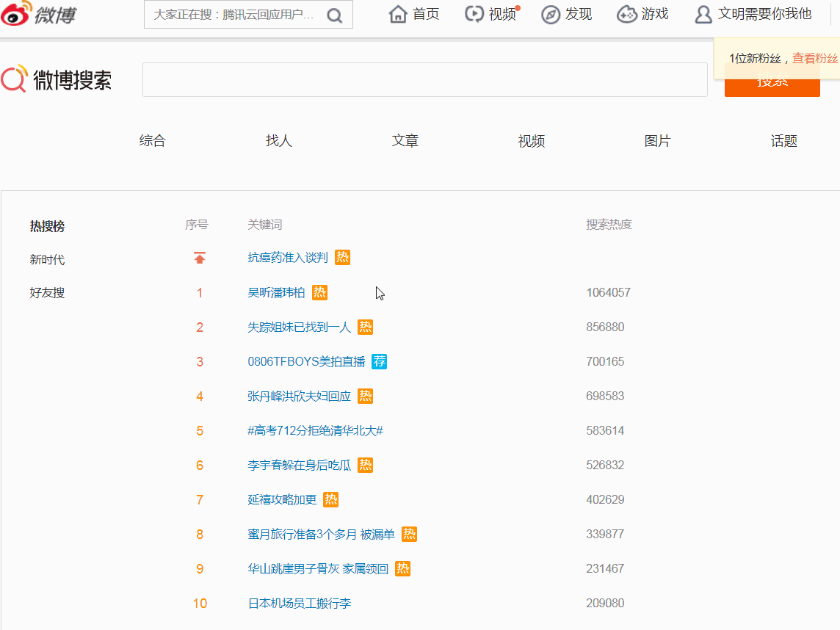Viewport: 840px width, 630px height.
Task: Open 吴昕潘玮柏 hot topic
Action: click(276, 292)
